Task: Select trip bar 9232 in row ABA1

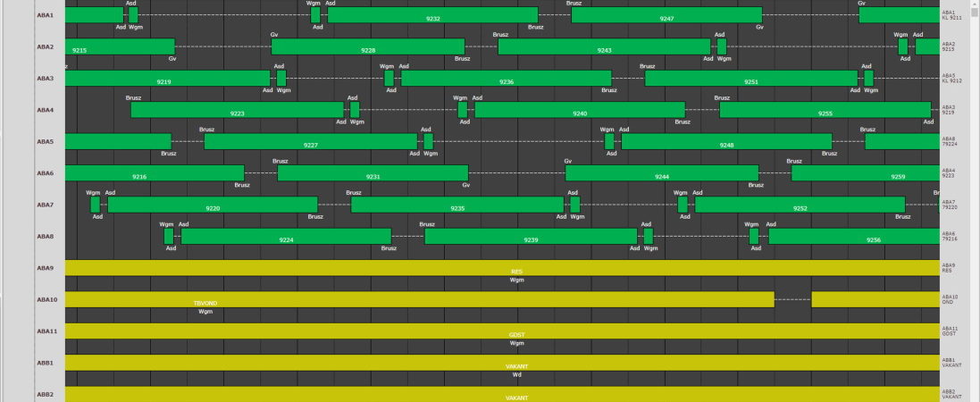Action: point(432,15)
